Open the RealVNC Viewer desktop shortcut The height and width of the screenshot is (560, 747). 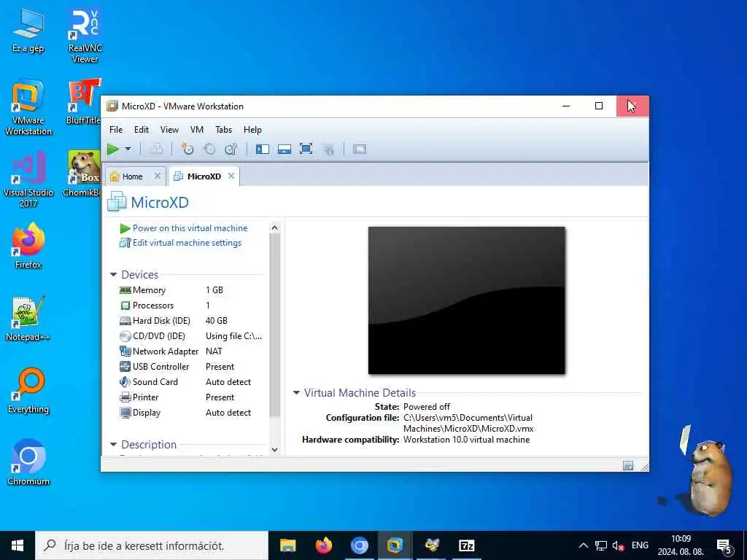[x=85, y=36]
